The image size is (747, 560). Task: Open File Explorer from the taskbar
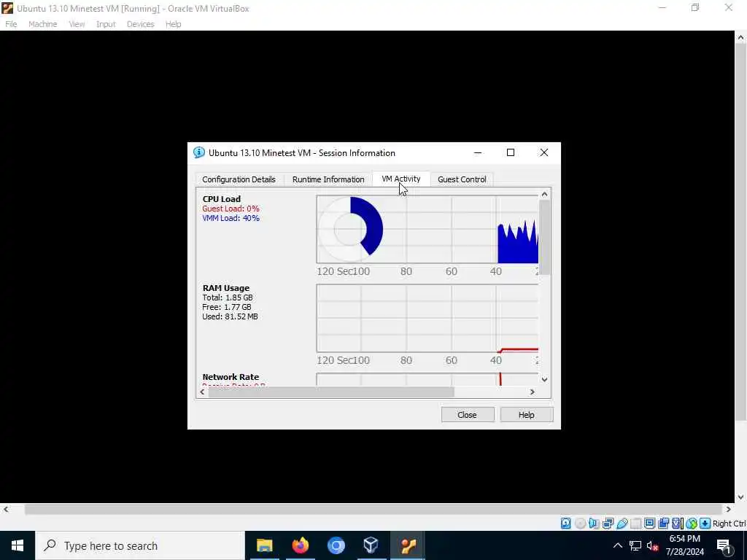264,545
